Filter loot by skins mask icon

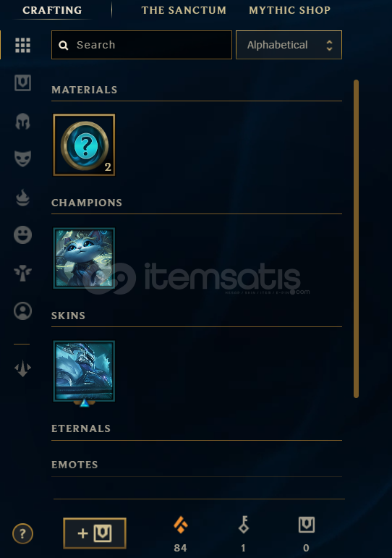point(22,158)
